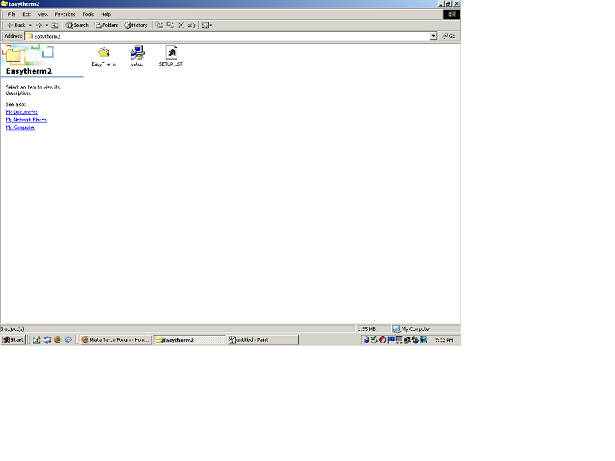Switch to the Firefox taskbar window
The height and width of the screenshot is (461, 615).
[x=116, y=340]
